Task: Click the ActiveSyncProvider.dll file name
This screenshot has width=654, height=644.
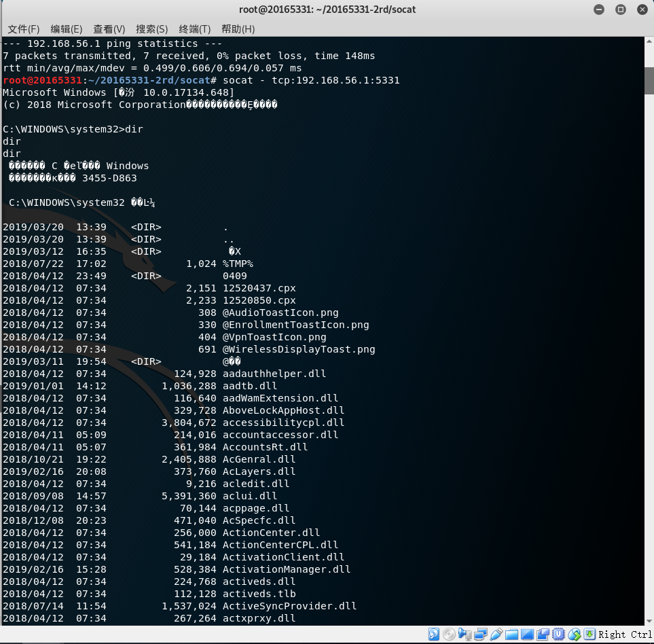Action: pyautogui.click(x=290, y=606)
